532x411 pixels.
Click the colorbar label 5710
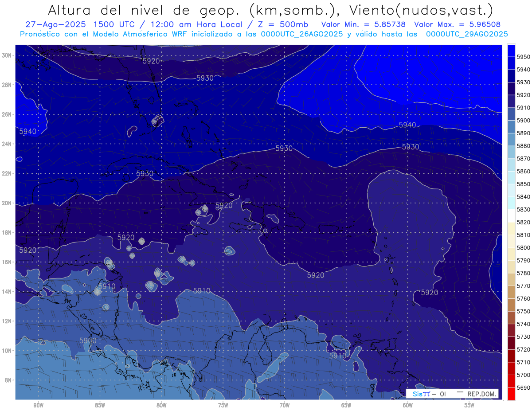pos(524,362)
